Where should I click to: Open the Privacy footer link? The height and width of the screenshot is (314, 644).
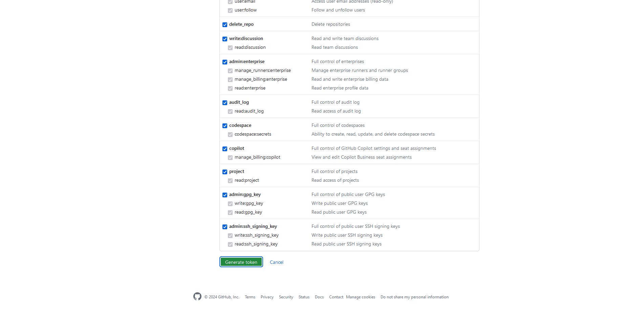coord(267,297)
